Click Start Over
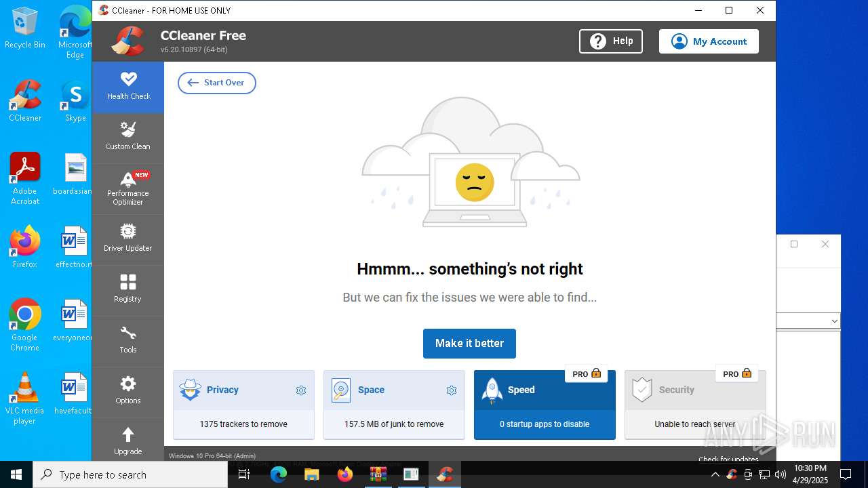The width and height of the screenshot is (868, 488). [x=217, y=83]
